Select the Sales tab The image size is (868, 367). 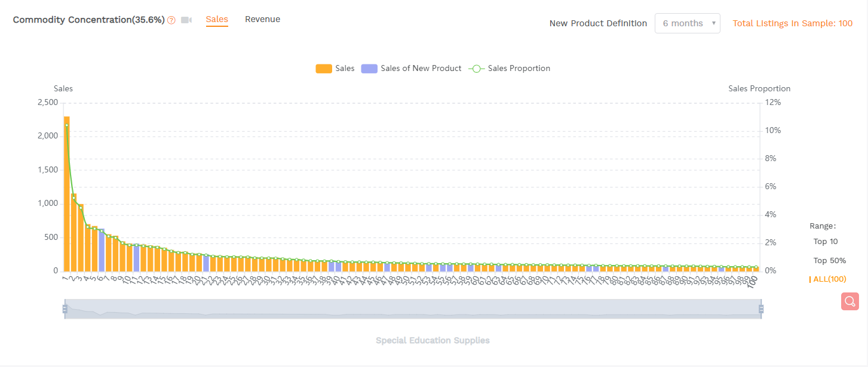click(x=217, y=19)
